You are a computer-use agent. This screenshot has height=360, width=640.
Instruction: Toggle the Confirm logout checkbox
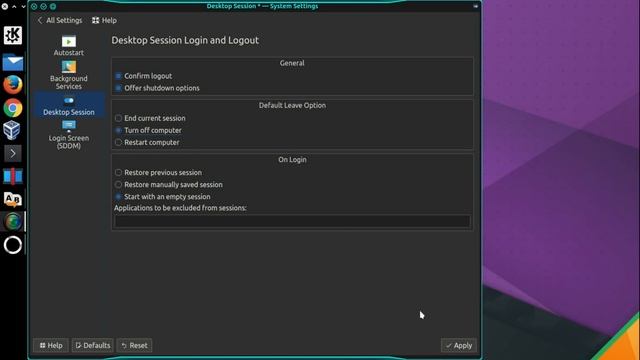(x=118, y=76)
